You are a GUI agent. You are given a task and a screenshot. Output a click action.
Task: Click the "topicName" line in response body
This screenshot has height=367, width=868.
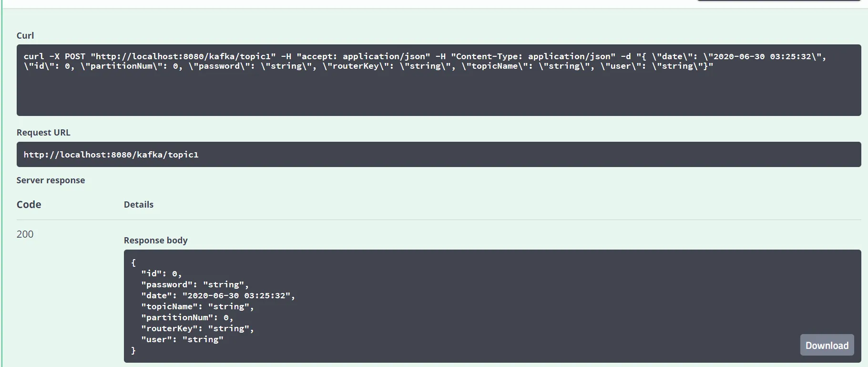click(197, 307)
